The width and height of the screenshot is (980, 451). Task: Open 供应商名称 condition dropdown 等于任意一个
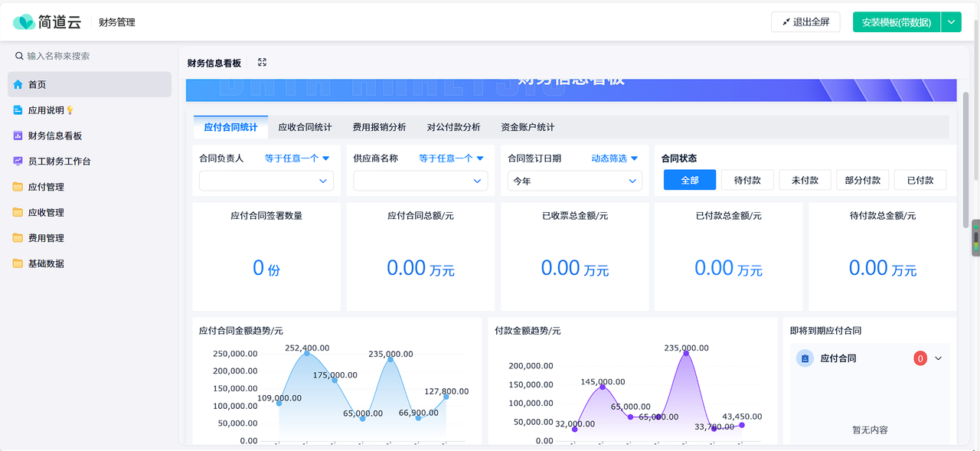(x=451, y=159)
